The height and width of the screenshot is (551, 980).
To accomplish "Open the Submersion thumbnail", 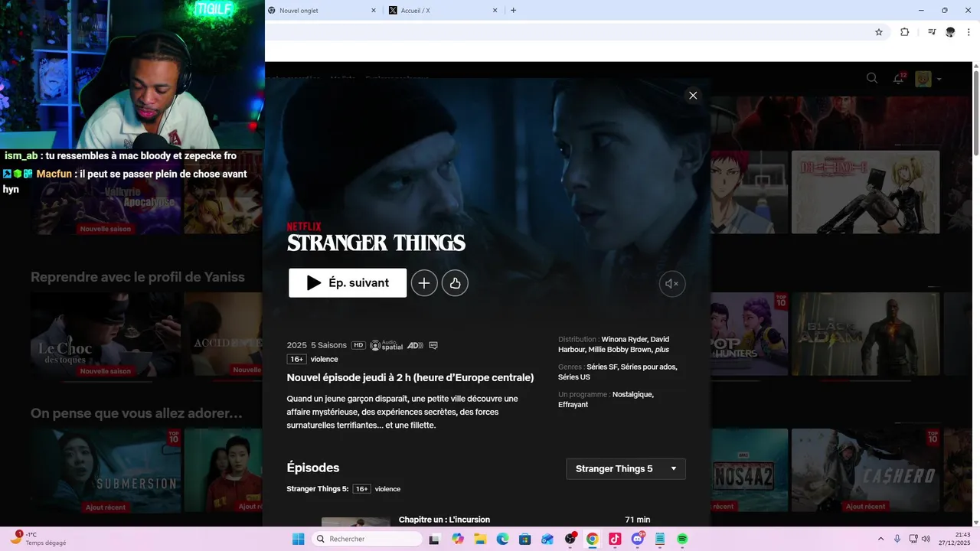I will [106, 471].
